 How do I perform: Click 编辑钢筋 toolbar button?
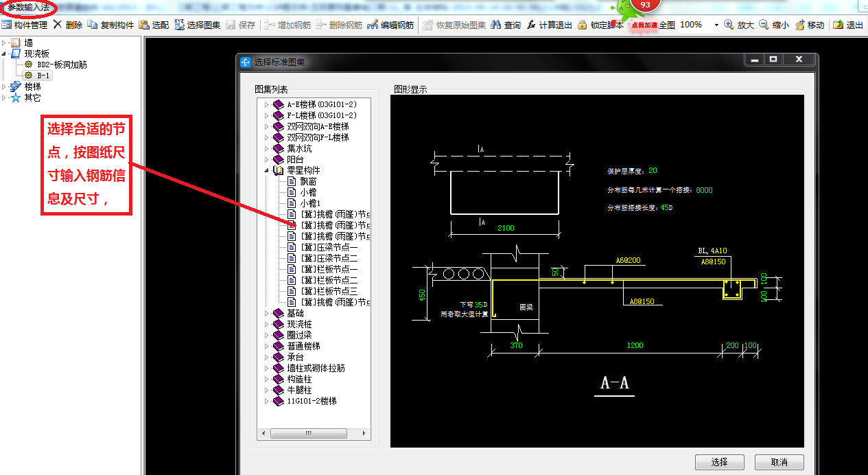click(x=390, y=25)
